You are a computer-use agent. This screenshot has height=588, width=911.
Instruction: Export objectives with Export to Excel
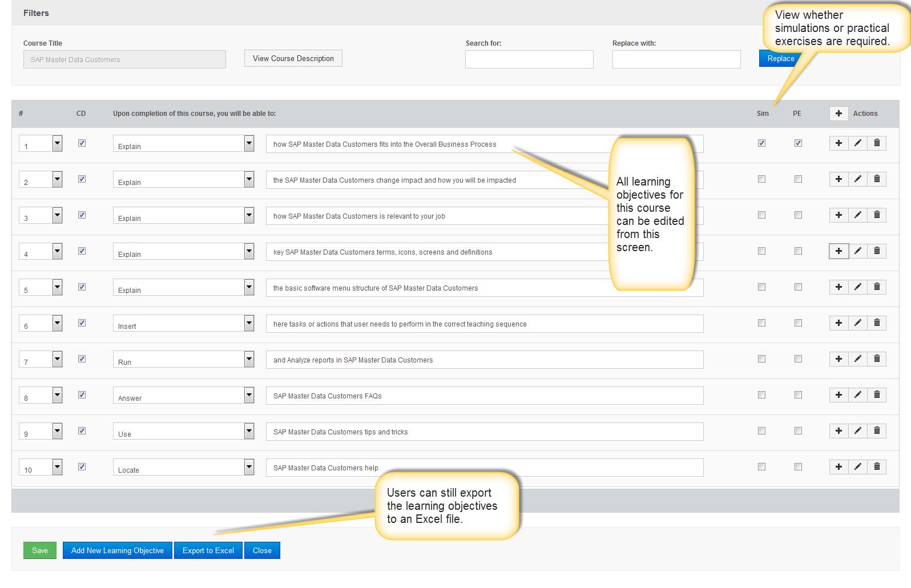(208, 550)
